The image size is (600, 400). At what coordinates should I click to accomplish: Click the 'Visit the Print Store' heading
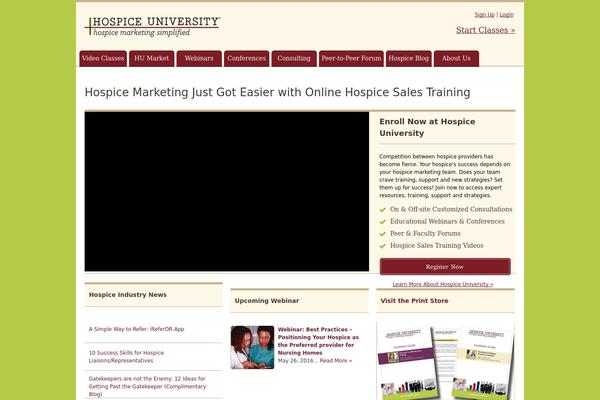(414, 301)
